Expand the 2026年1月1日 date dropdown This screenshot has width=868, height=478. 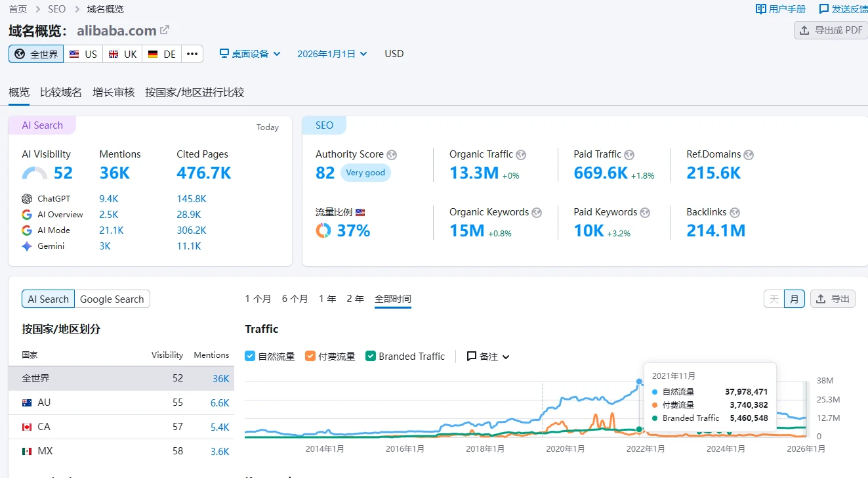pyautogui.click(x=332, y=54)
